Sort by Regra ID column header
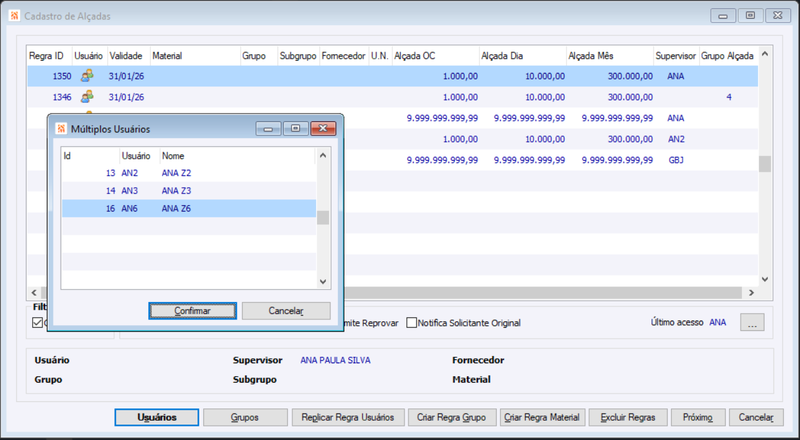Viewport: 800px width, 440px height. point(49,56)
